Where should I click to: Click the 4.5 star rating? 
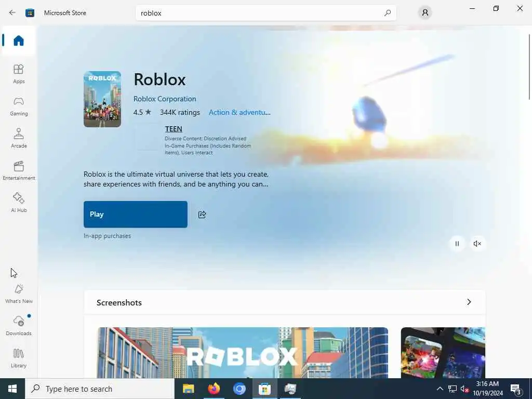tap(142, 112)
